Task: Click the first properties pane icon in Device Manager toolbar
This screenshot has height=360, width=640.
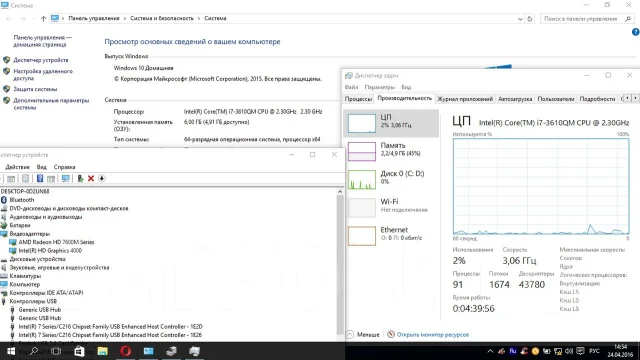Action: pyautogui.click(x=11, y=178)
